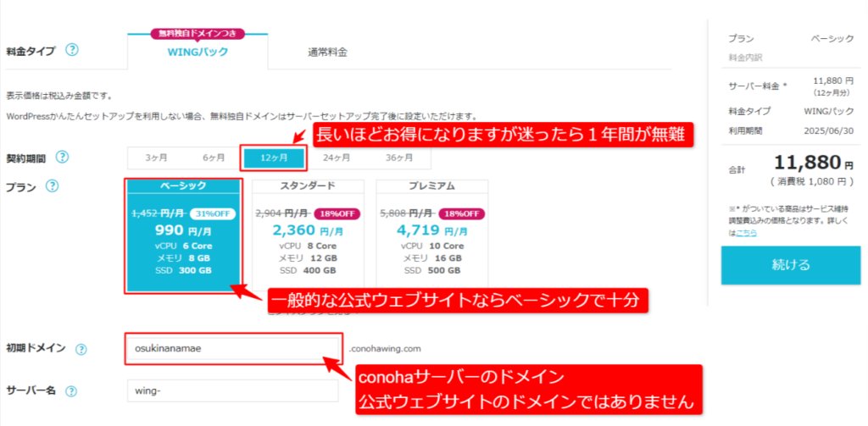The image size is (868, 426).
Task: Click the 消費税 1,080 円 text
Action: [812, 181]
